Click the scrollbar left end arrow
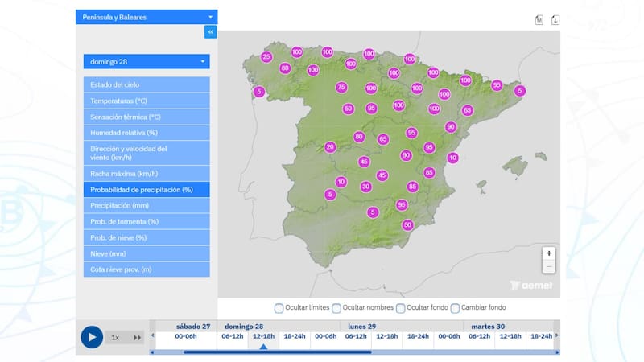644x362 pixels. pos(152,352)
